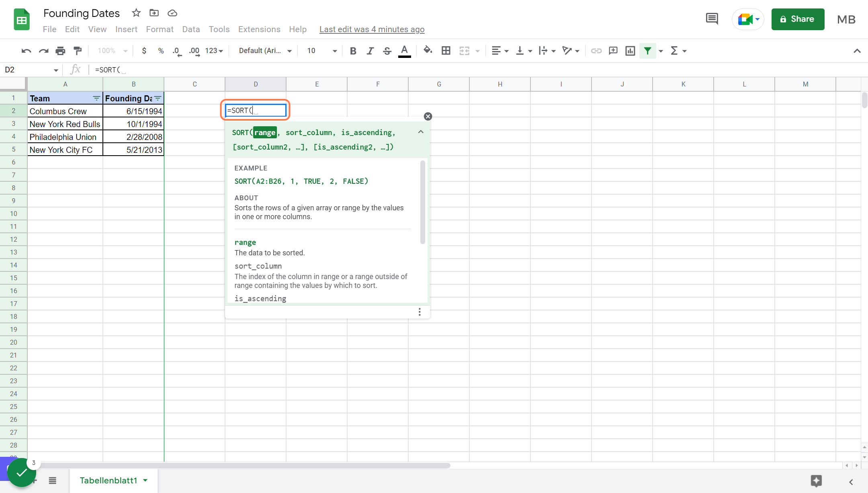
Task: Select the Paint format tool
Action: pos(78,51)
